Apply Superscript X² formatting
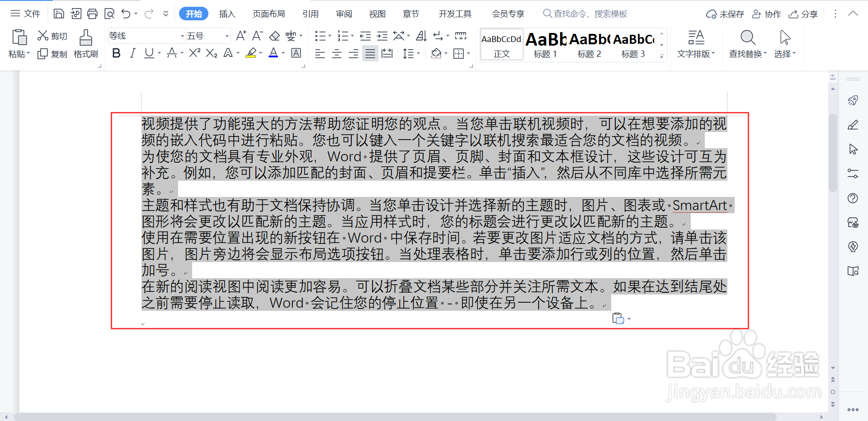This screenshot has height=421, width=868. [x=194, y=53]
